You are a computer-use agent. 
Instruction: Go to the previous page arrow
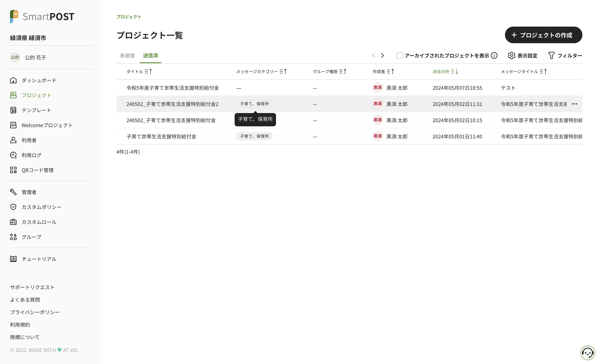(x=374, y=56)
